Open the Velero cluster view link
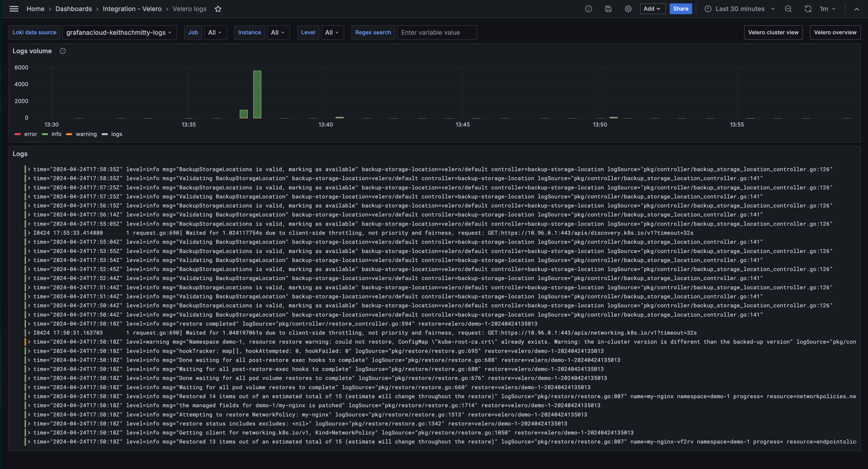The width and height of the screenshot is (868, 469). (773, 32)
